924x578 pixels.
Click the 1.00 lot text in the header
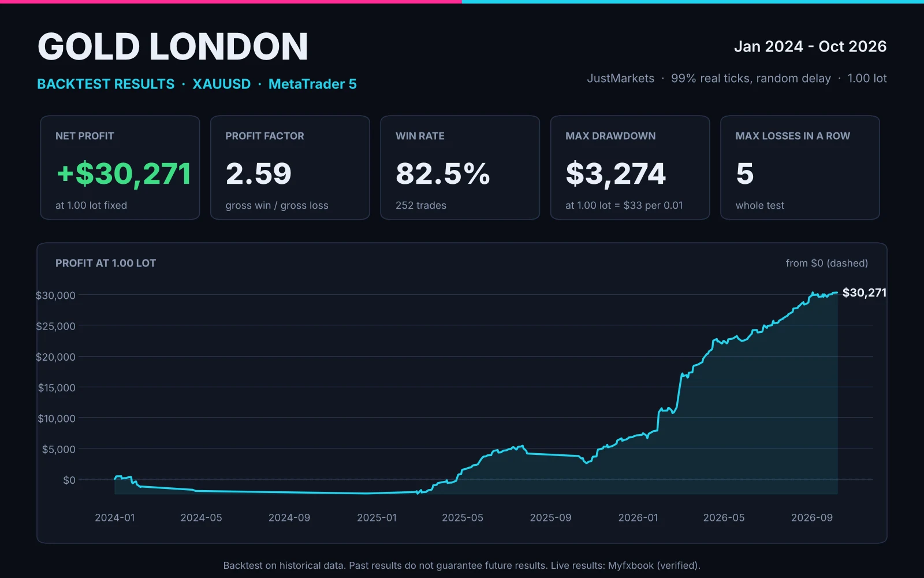point(867,79)
